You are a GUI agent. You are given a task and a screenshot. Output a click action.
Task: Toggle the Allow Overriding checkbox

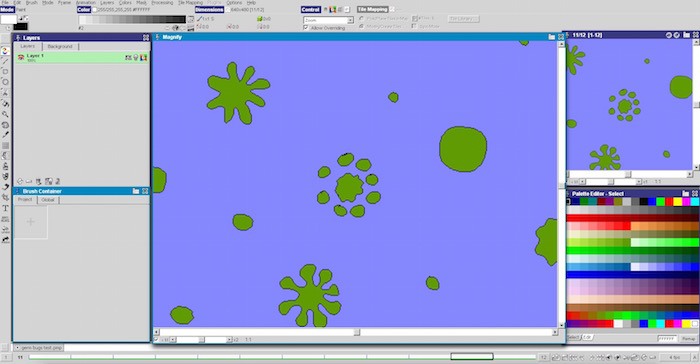tap(306, 28)
